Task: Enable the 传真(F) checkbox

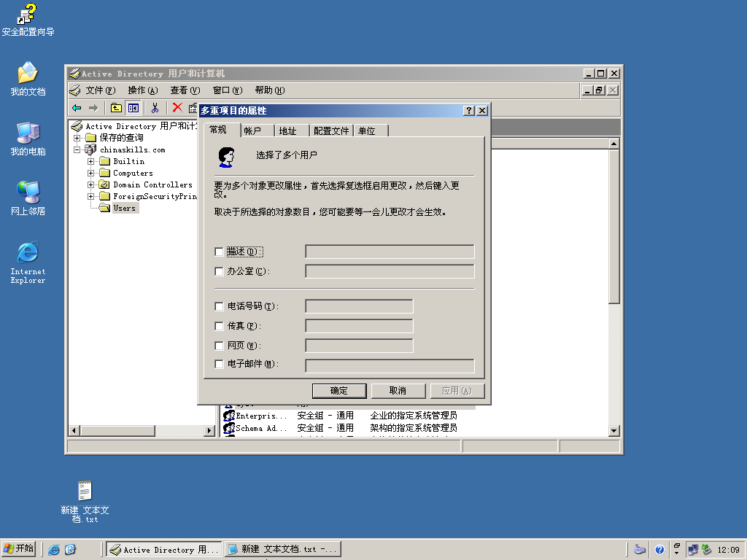Action: 219,326
